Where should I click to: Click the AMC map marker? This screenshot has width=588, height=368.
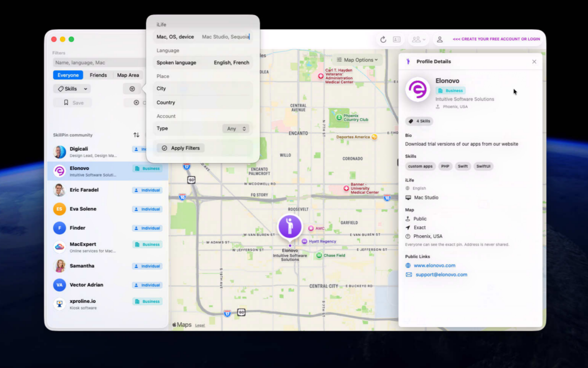(x=311, y=228)
